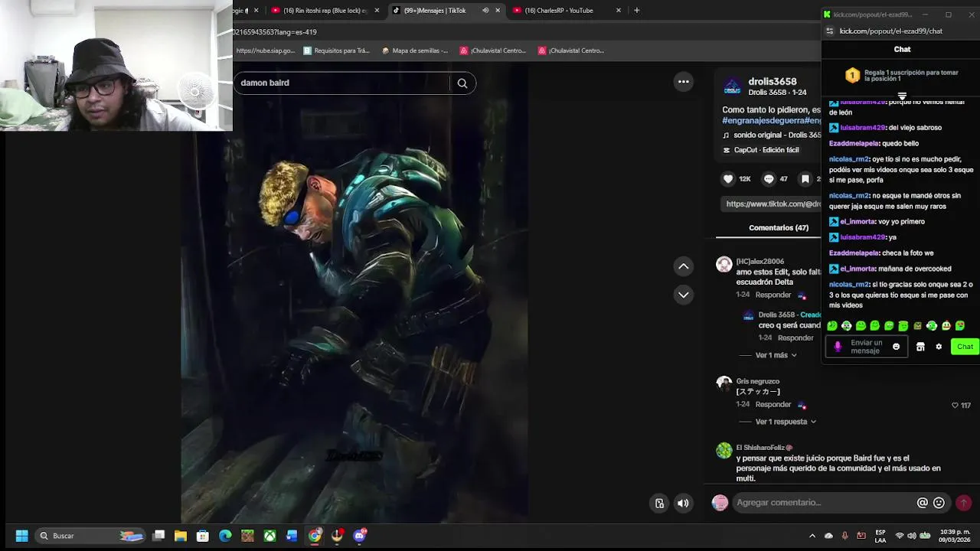Image resolution: width=980 pixels, height=551 pixels.
Task: Post comment with red arrow button
Action: tap(964, 503)
